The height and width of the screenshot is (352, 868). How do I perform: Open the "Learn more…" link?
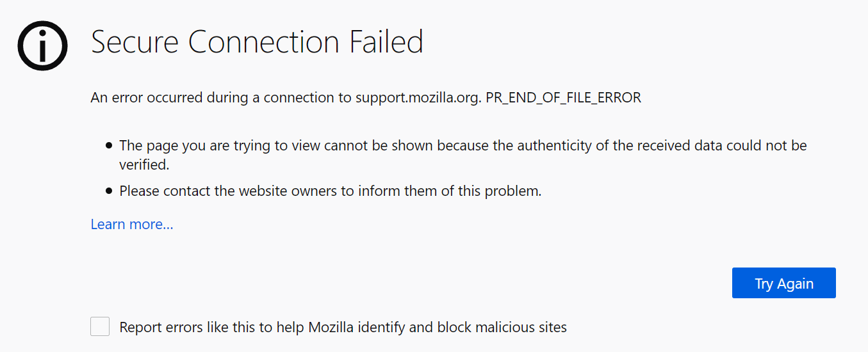(x=132, y=224)
